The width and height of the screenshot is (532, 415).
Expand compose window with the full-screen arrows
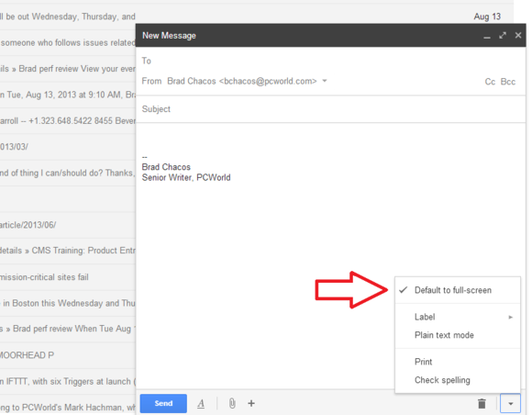coord(503,35)
